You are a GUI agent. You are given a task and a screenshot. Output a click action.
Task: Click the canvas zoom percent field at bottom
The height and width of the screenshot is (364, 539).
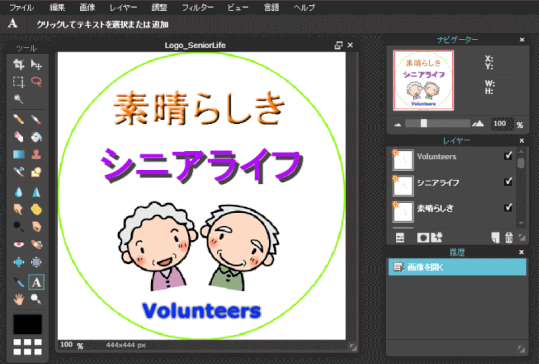[67, 345]
